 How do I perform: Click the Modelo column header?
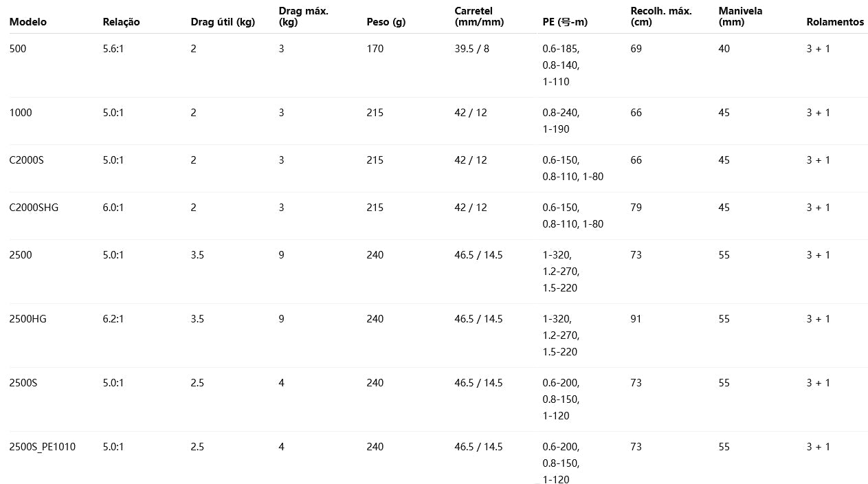point(28,22)
